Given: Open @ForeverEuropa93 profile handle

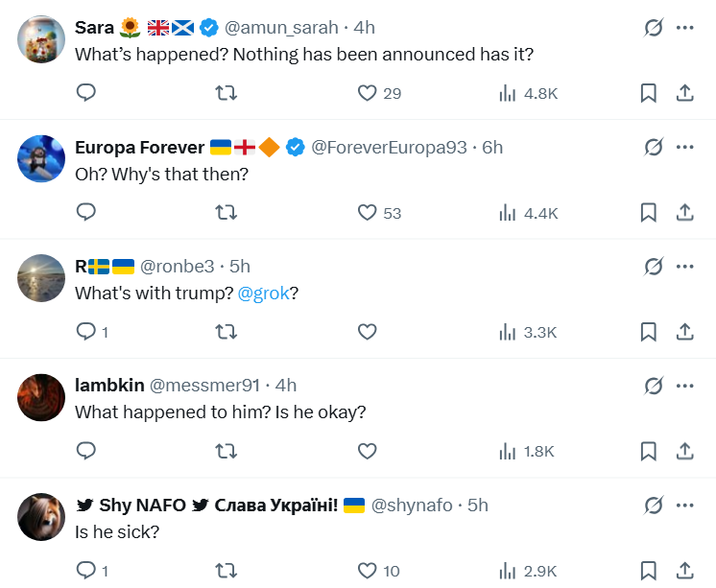Looking at the screenshot, I should click(390, 147).
